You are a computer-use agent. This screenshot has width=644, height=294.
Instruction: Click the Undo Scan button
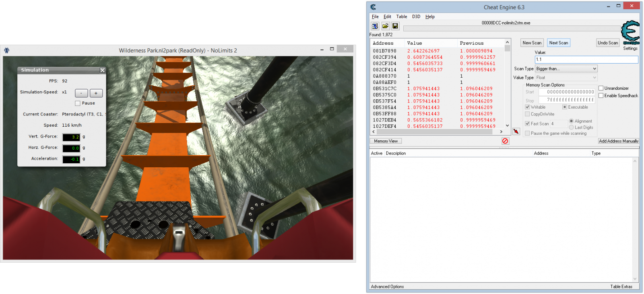click(608, 43)
